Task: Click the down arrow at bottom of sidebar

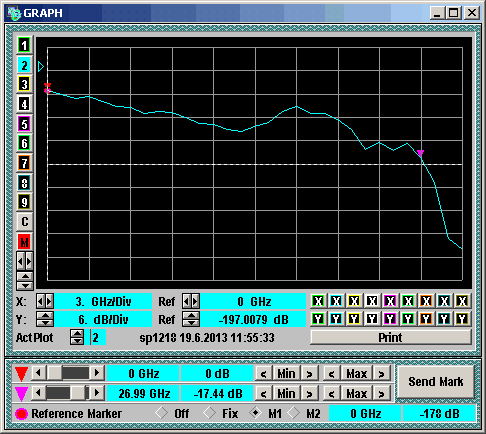Action: point(25,285)
